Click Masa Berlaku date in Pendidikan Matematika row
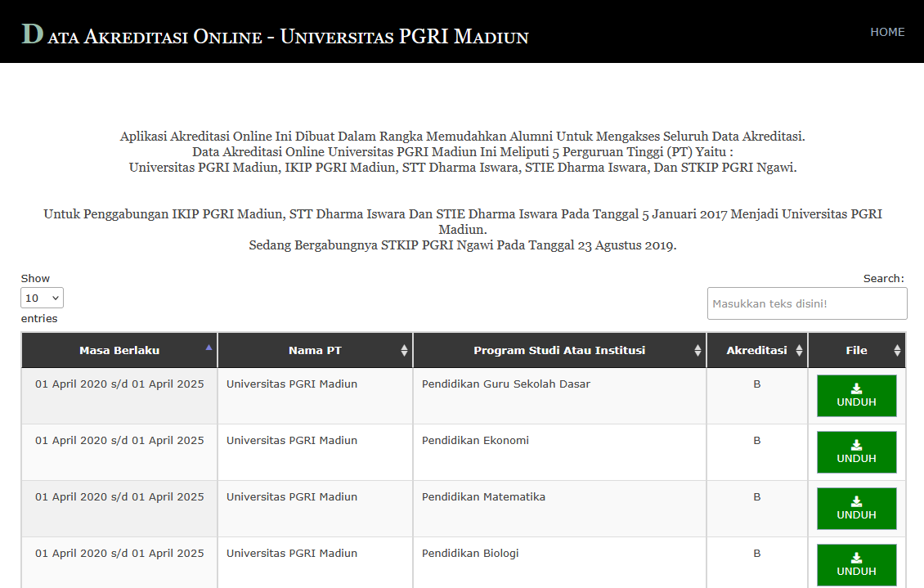 tap(119, 497)
